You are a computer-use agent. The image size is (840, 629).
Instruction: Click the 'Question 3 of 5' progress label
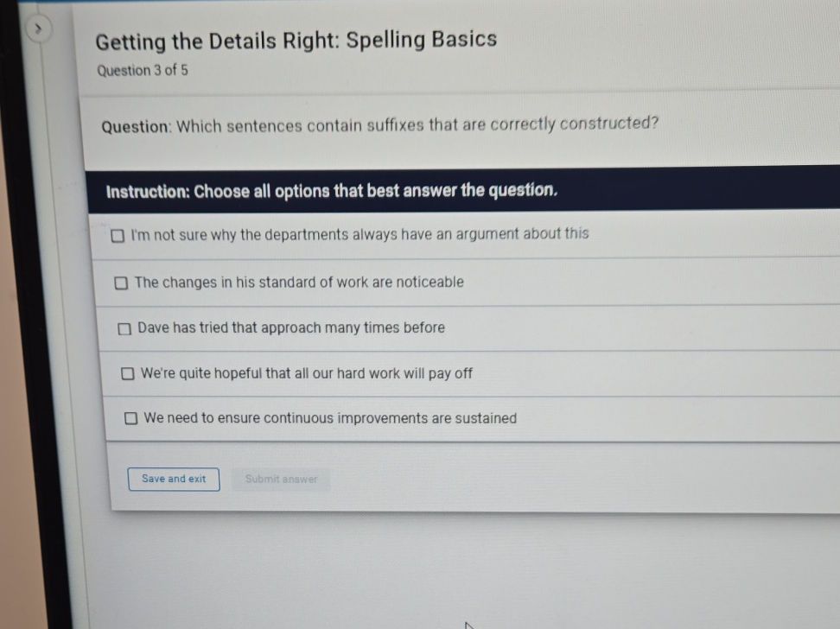[140, 70]
